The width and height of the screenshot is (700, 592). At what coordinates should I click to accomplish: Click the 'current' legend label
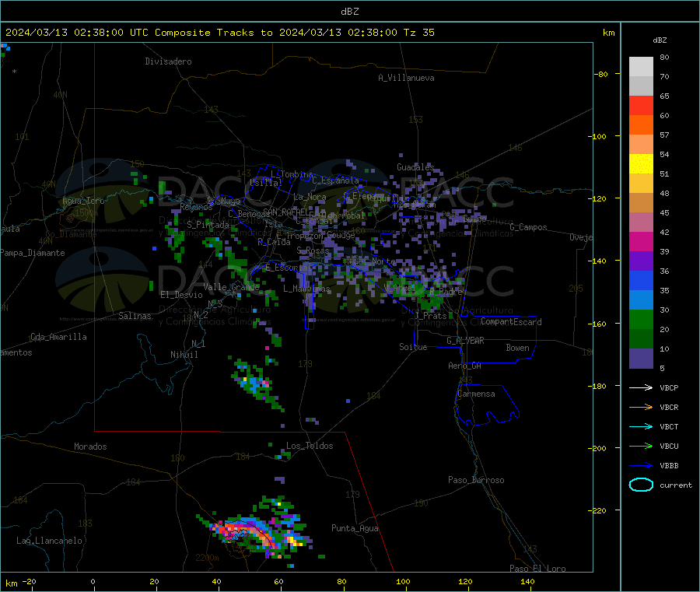tap(676, 485)
